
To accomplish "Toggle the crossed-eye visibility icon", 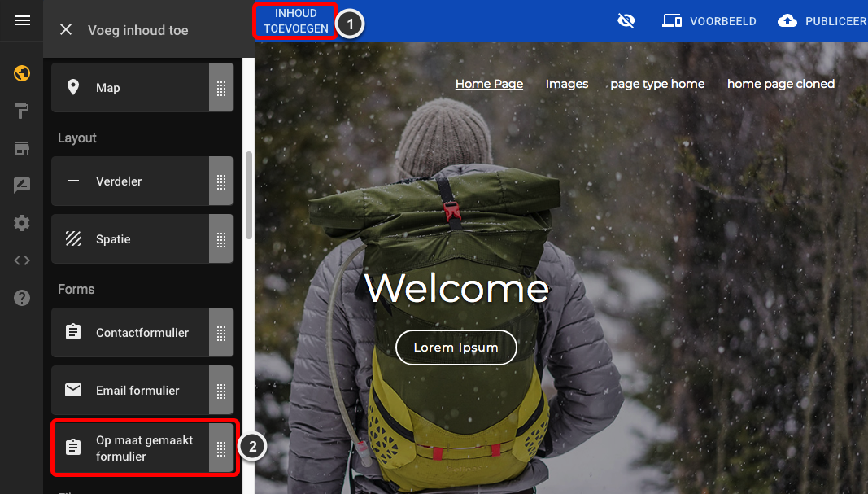I will 626,21.
